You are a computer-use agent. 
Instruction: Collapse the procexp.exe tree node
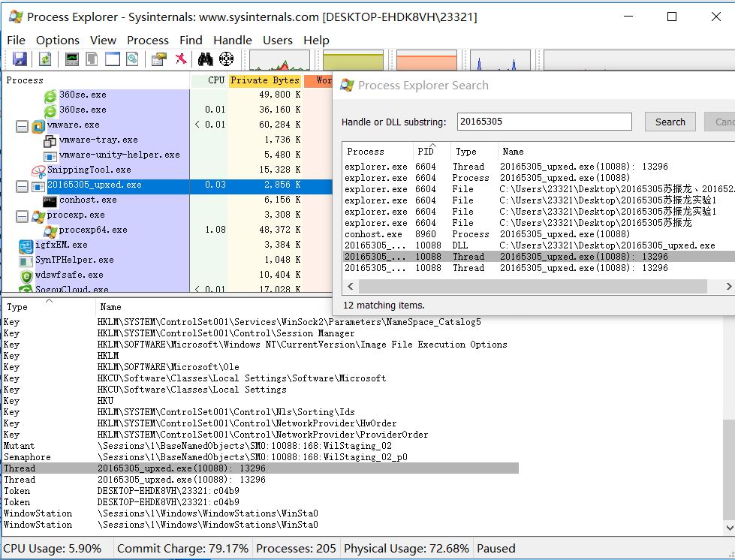coord(22,216)
